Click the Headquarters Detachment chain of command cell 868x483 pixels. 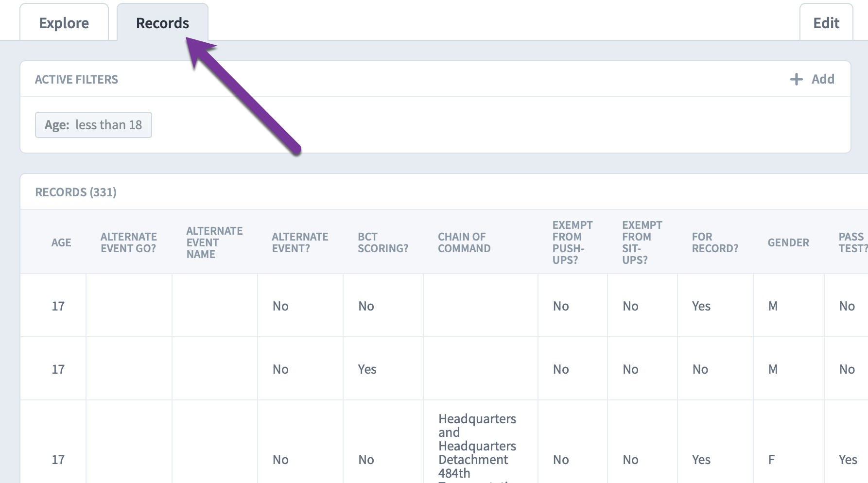pos(477,446)
